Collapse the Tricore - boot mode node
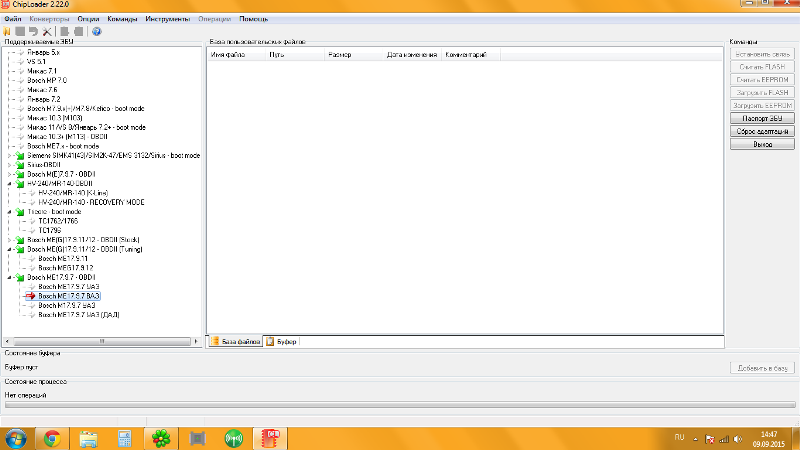This screenshot has height=450, width=800. click(x=10, y=212)
